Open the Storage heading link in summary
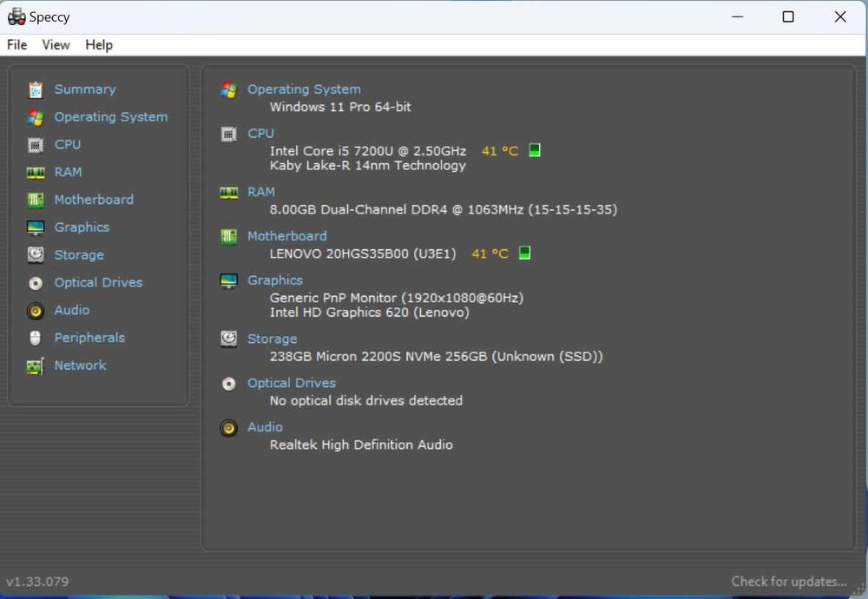This screenshot has height=599, width=868. click(273, 339)
